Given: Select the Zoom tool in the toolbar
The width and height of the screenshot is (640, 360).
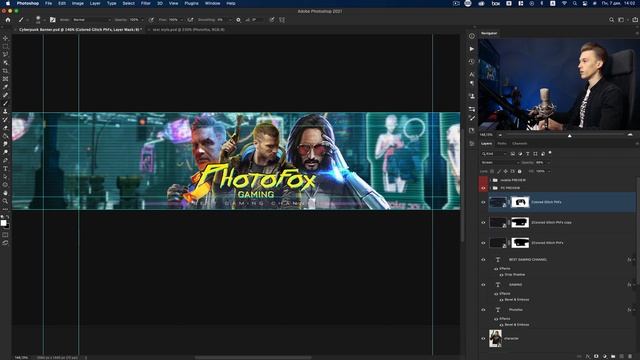Looking at the screenshot, I should (x=5, y=201).
